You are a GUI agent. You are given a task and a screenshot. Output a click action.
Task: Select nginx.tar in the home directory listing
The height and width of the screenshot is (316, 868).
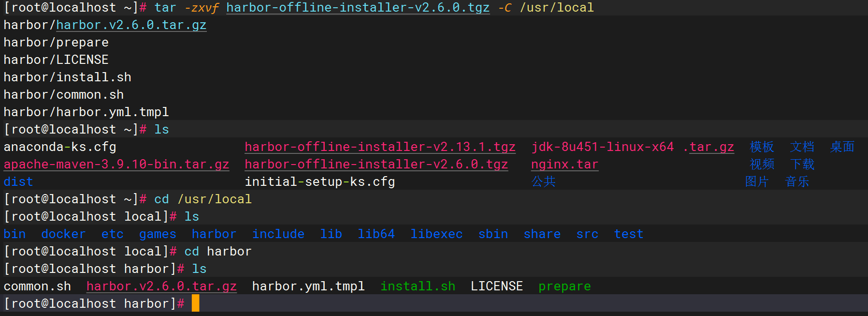(564, 164)
